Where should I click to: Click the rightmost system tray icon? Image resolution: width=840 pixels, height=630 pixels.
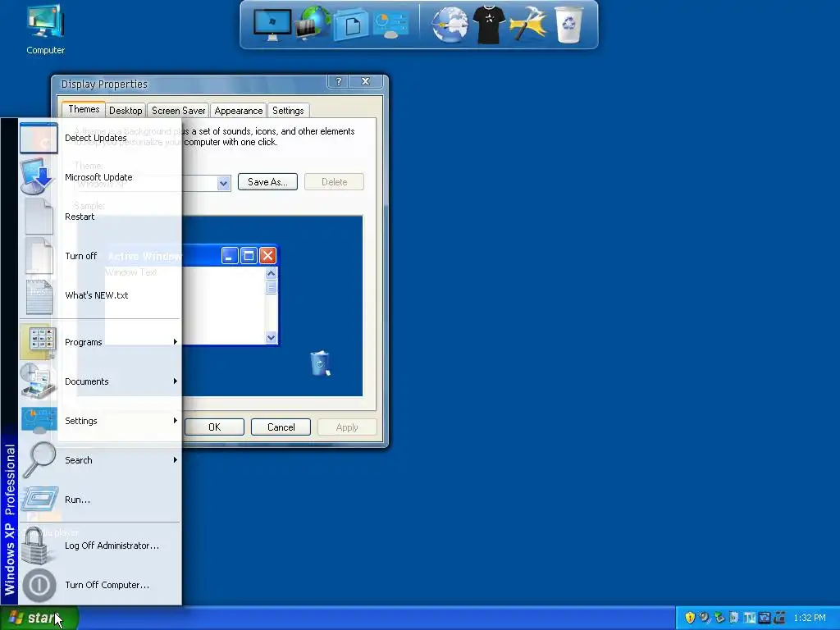coord(779,618)
